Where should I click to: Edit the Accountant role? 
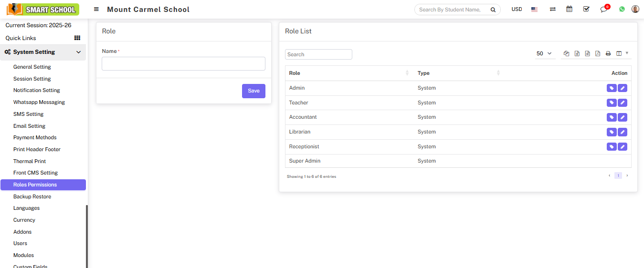(623, 117)
